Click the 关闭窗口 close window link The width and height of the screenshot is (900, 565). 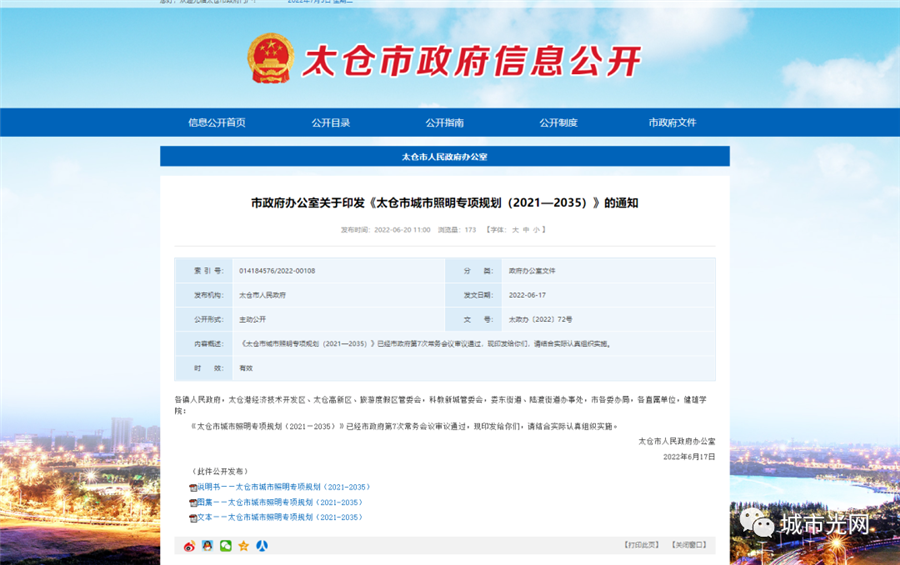689,545
